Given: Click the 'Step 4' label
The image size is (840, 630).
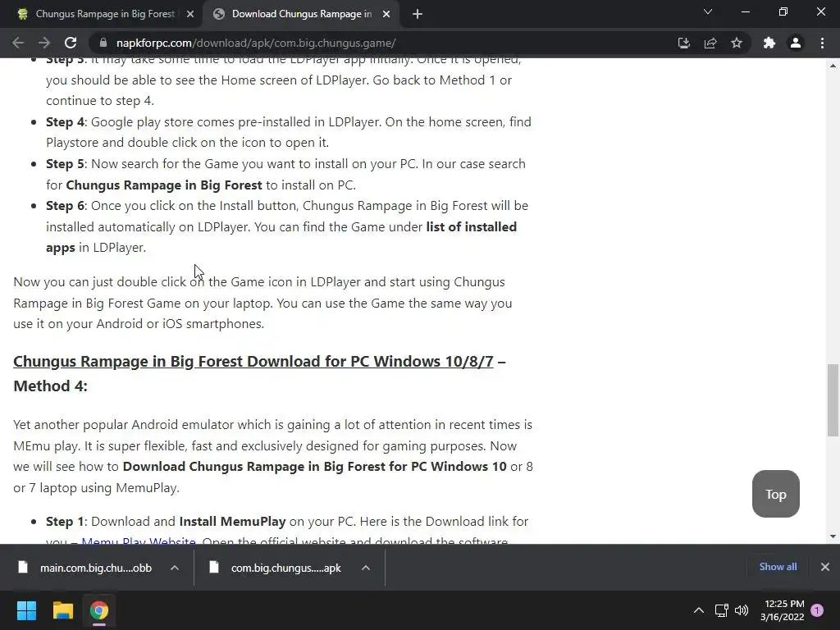Looking at the screenshot, I should [65, 122].
